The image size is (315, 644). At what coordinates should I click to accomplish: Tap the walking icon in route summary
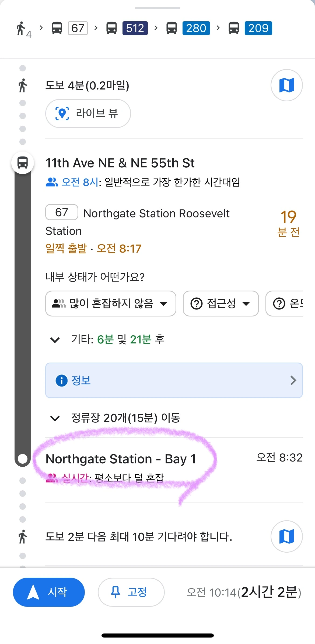[x=21, y=29]
